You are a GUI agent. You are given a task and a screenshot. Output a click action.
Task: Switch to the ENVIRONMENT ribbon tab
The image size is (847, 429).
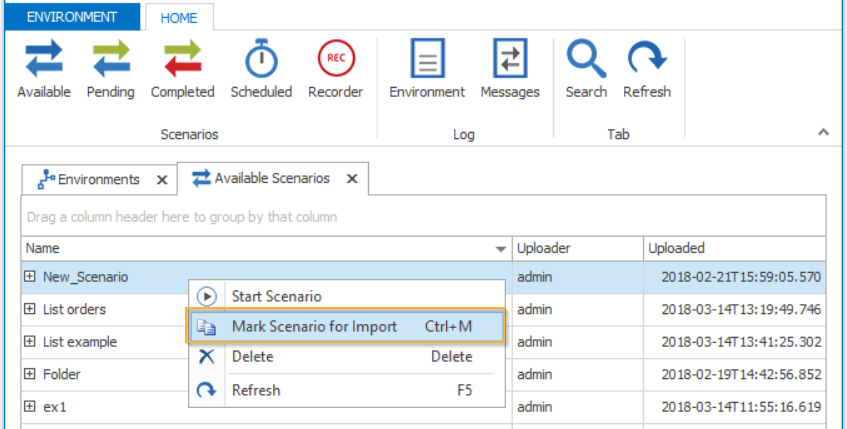click(72, 17)
